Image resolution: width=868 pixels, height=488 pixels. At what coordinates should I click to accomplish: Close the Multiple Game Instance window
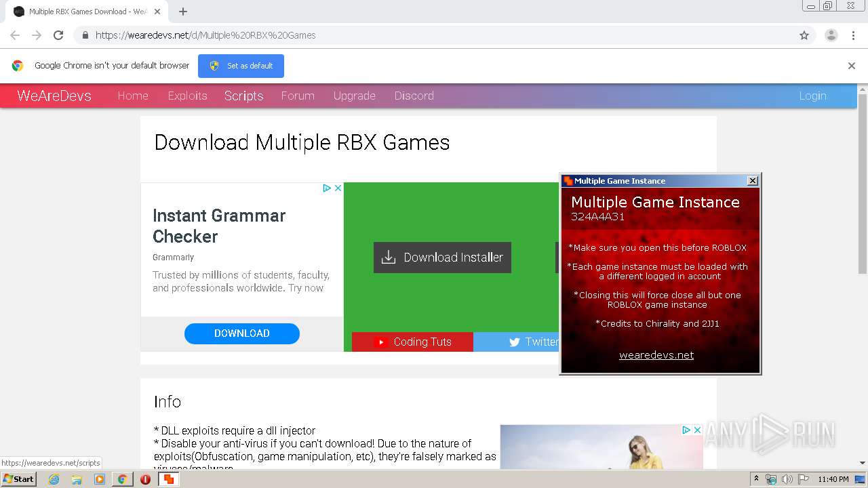tap(753, 181)
